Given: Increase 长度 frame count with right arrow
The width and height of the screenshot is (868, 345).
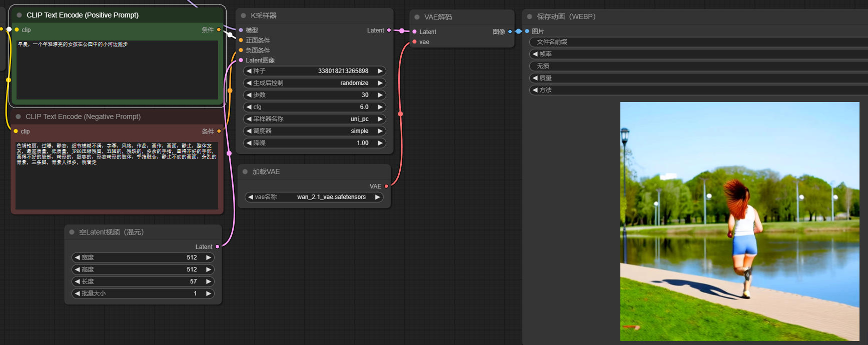Looking at the screenshot, I should [209, 281].
